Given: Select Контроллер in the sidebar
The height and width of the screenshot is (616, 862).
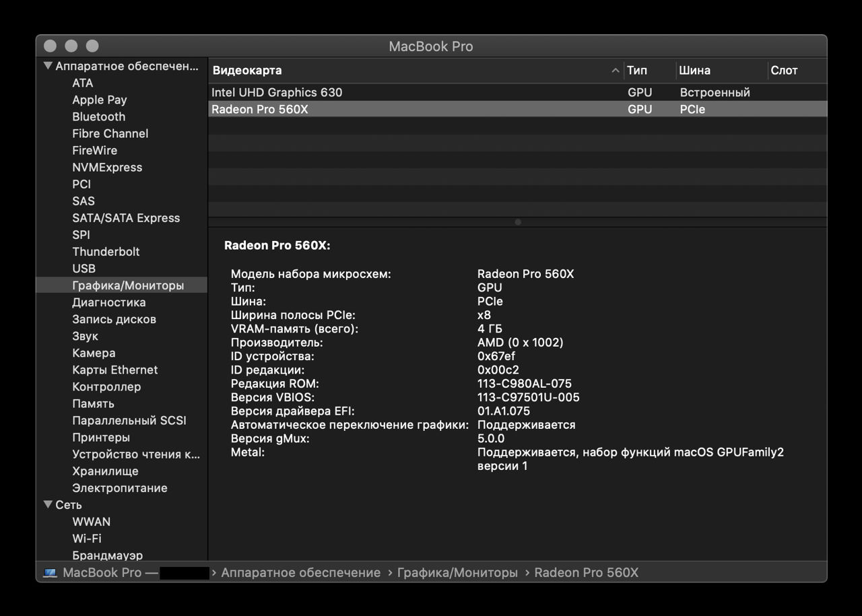Looking at the screenshot, I should pos(107,386).
